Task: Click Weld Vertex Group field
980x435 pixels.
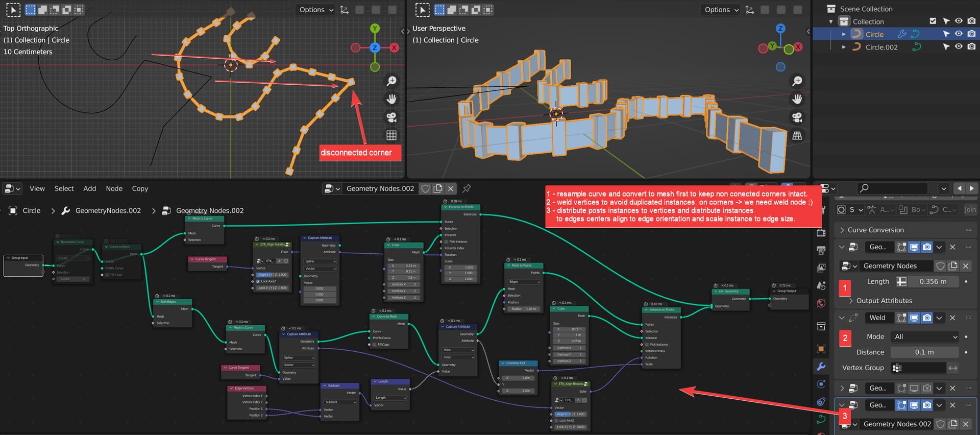Action: tap(918, 368)
